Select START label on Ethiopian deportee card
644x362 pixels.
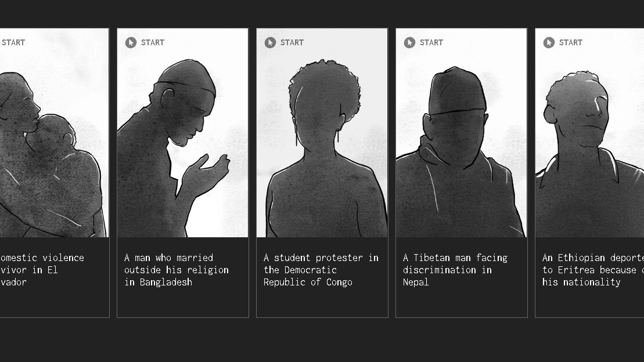tap(570, 42)
